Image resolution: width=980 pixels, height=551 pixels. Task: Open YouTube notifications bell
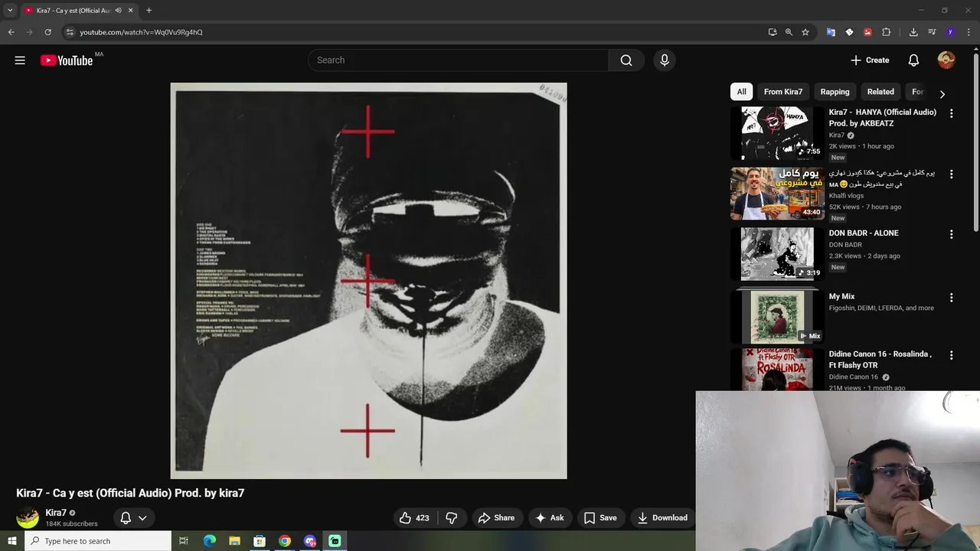[x=913, y=60]
